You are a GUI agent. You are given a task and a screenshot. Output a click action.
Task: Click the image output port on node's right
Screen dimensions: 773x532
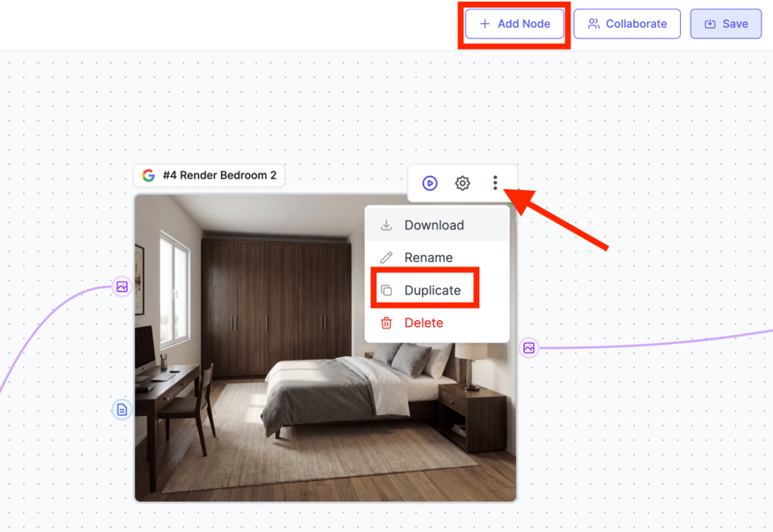click(529, 348)
